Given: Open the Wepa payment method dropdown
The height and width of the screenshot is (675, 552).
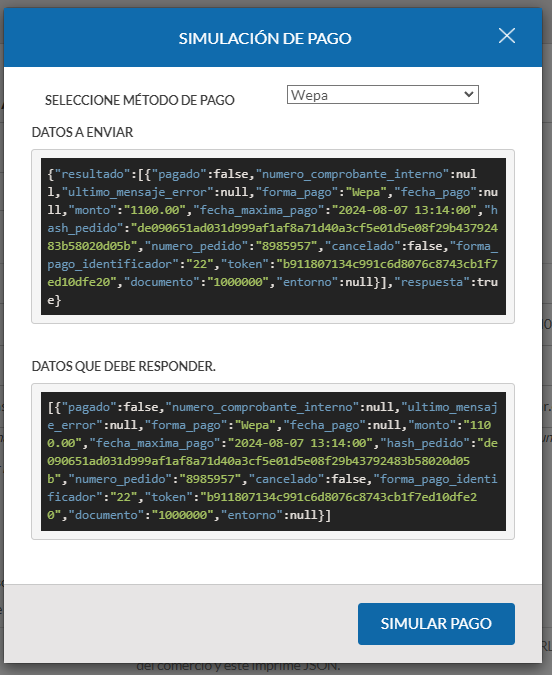Looking at the screenshot, I should click(382, 95).
